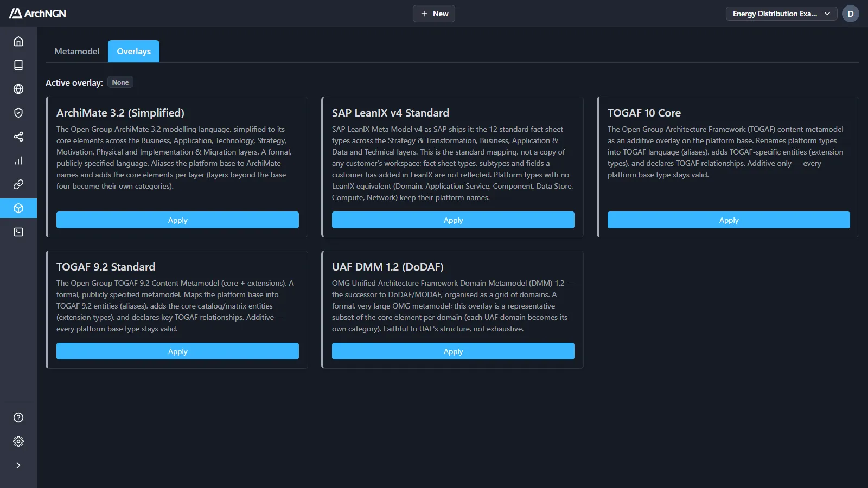
Task: Apply the SAP LeanIX v4 Standard overlay
Action: click(453, 220)
